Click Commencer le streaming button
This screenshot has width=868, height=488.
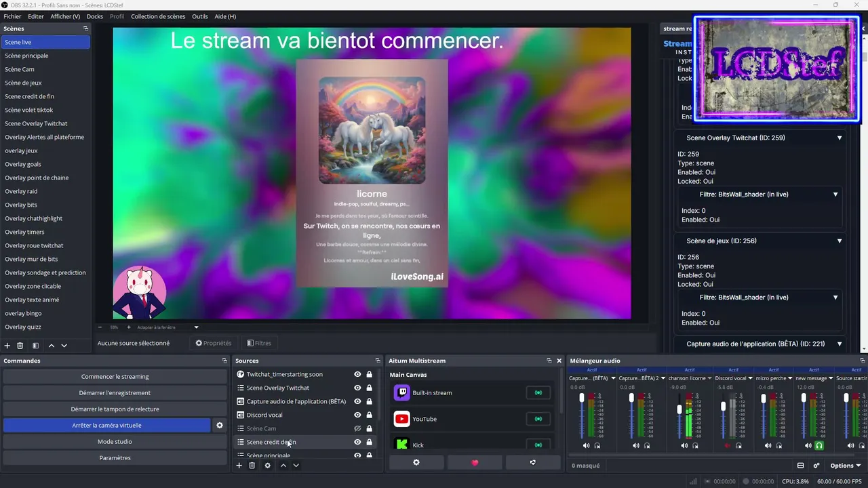[x=115, y=377]
